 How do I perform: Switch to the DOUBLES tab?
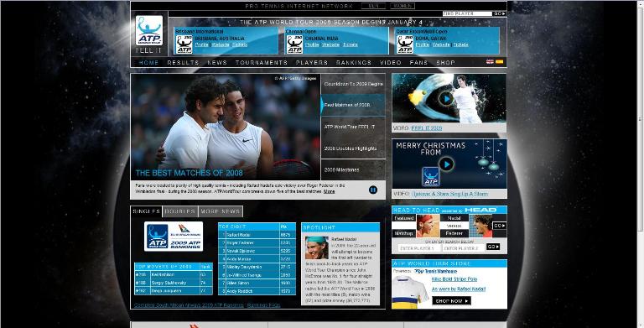180,211
